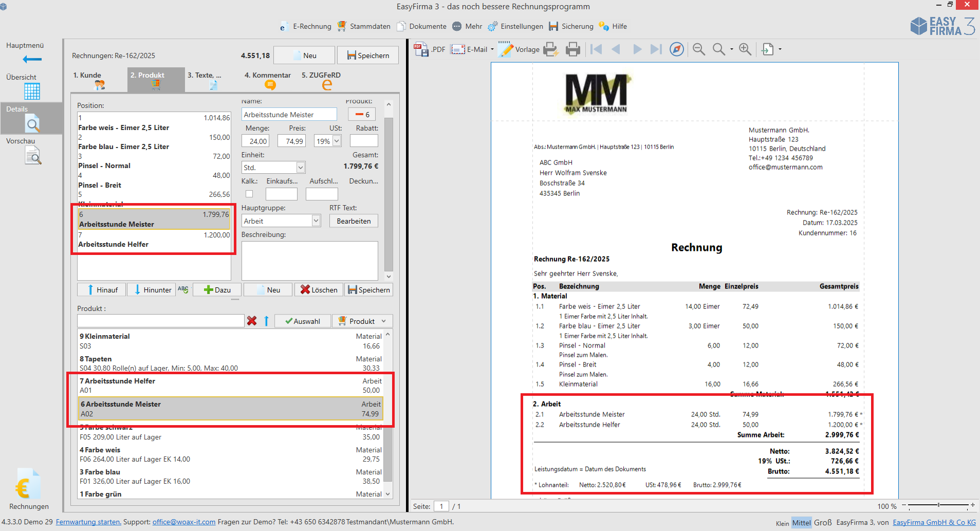
Task: Select Groß font size option
Action: point(823,523)
